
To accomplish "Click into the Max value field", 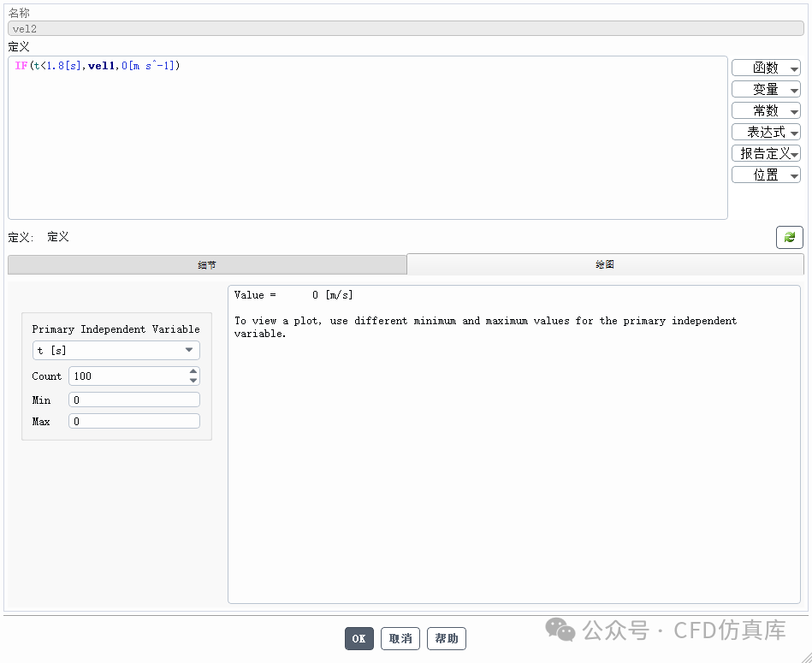I will tap(134, 421).
